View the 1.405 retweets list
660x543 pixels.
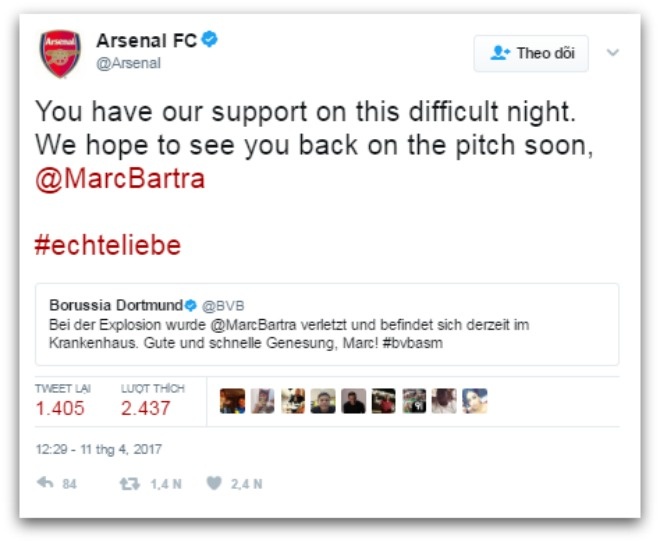pyautogui.click(x=60, y=408)
